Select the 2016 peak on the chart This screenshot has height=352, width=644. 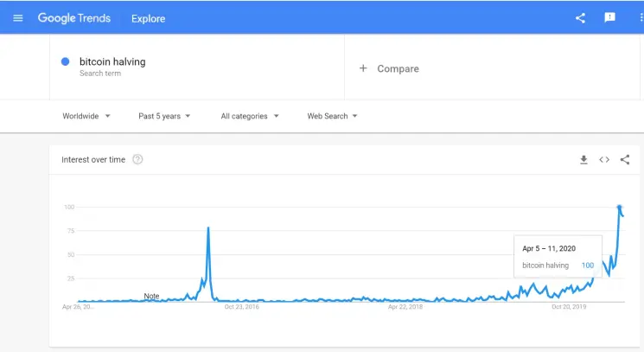point(208,227)
